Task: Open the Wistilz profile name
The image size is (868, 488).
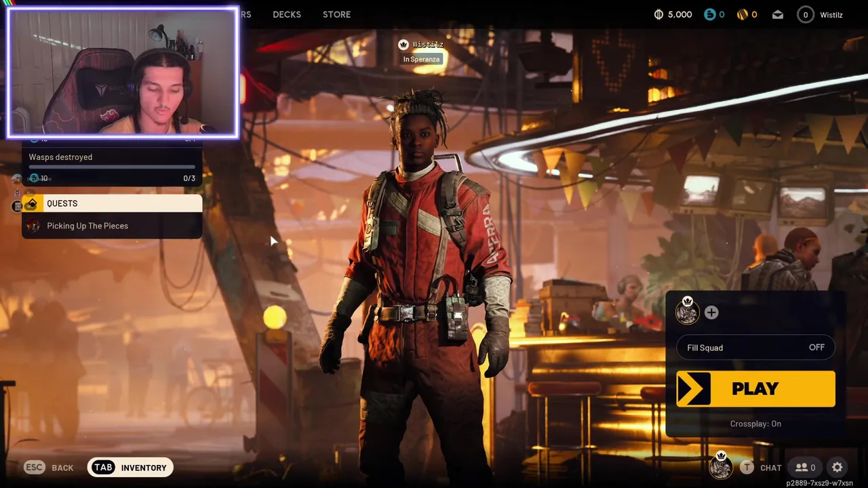Action: coord(831,14)
